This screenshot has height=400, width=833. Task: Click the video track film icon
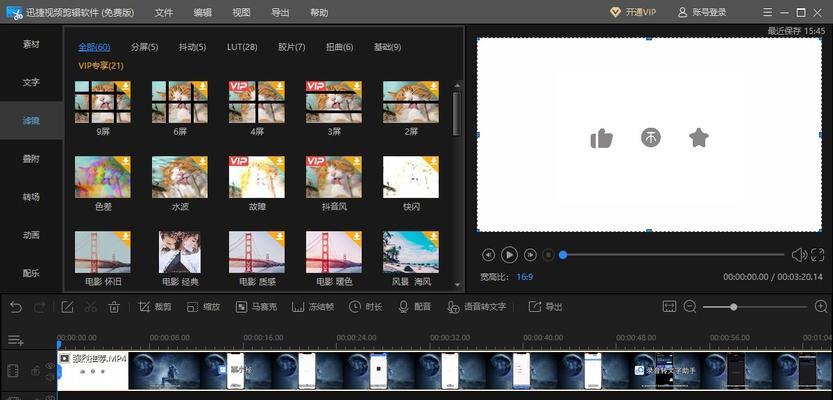pos(15,370)
